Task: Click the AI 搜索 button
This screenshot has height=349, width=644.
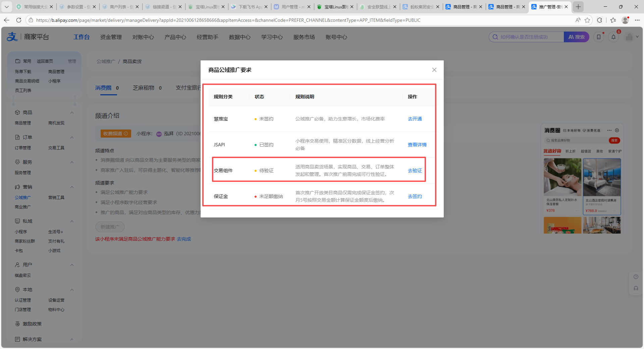Action: pyautogui.click(x=576, y=37)
